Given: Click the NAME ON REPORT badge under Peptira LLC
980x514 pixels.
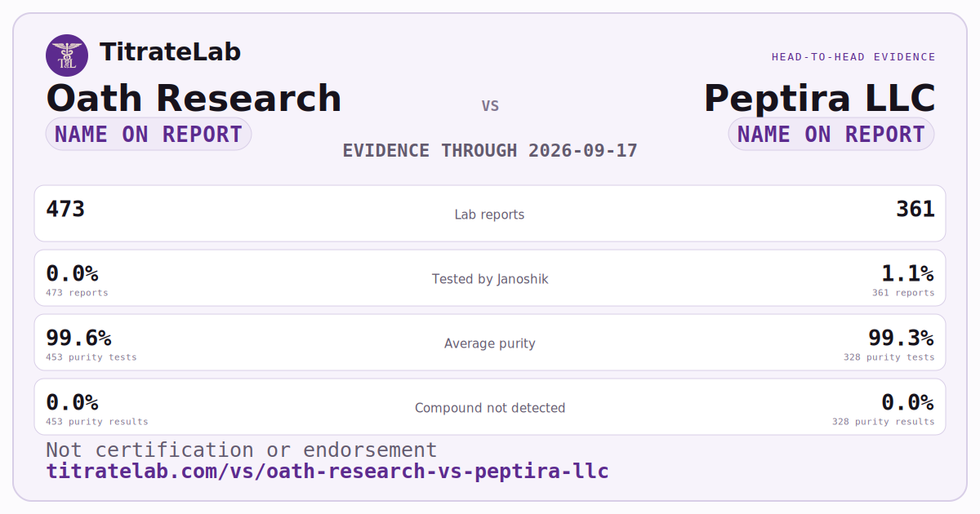Looking at the screenshot, I should (x=831, y=134).
